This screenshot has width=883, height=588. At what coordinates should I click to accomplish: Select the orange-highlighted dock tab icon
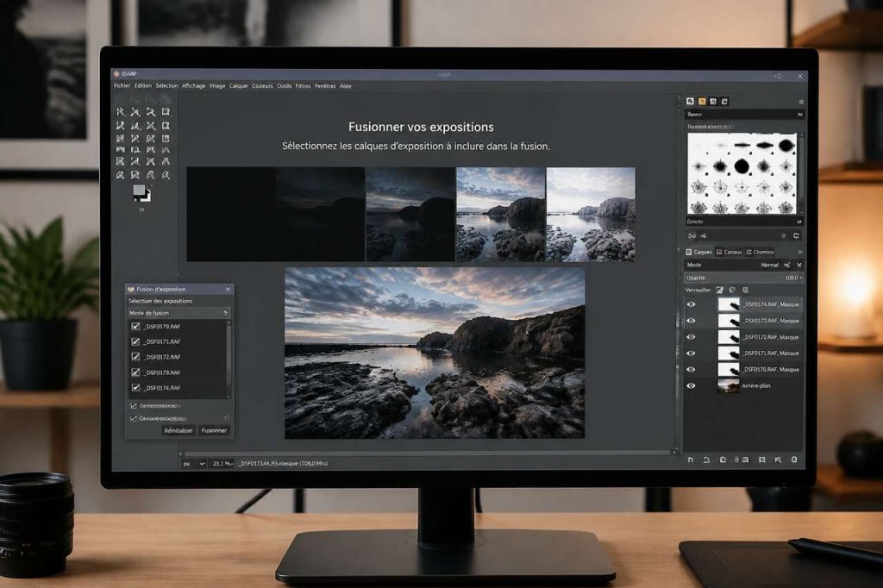(x=702, y=102)
